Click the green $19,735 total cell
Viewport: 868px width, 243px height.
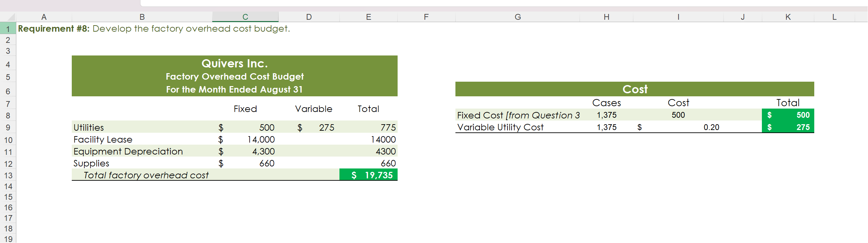point(369,175)
